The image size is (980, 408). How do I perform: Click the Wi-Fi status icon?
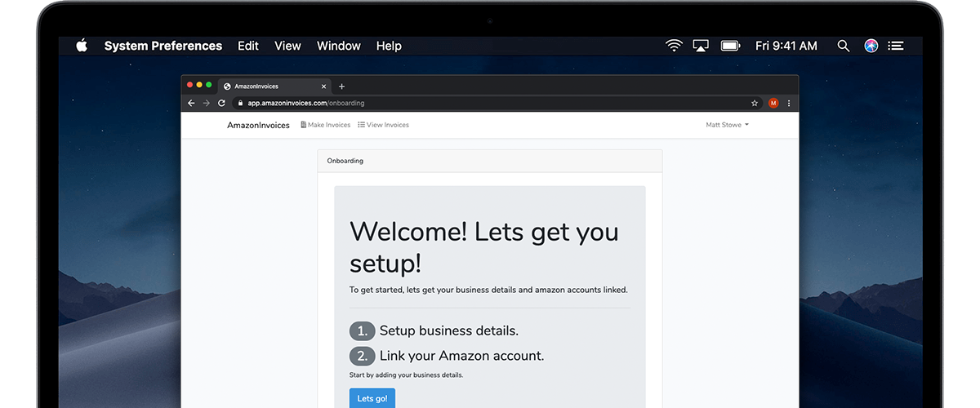coord(675,46)
